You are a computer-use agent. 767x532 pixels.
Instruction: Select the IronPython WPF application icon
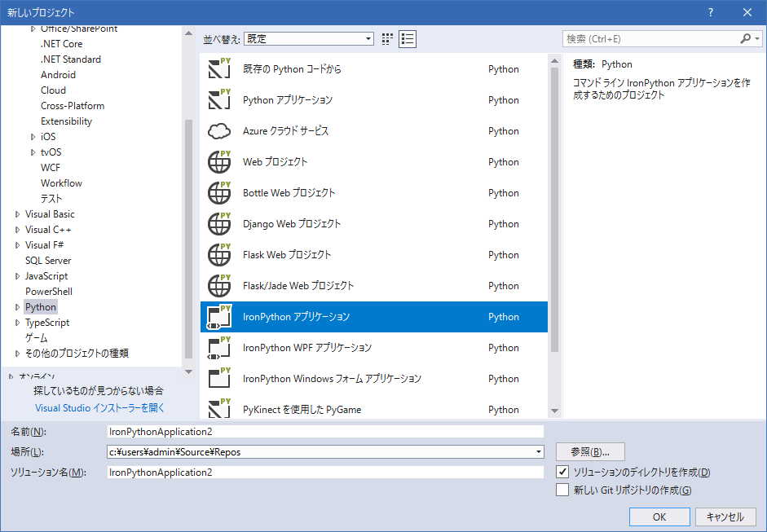pos(219,348)
